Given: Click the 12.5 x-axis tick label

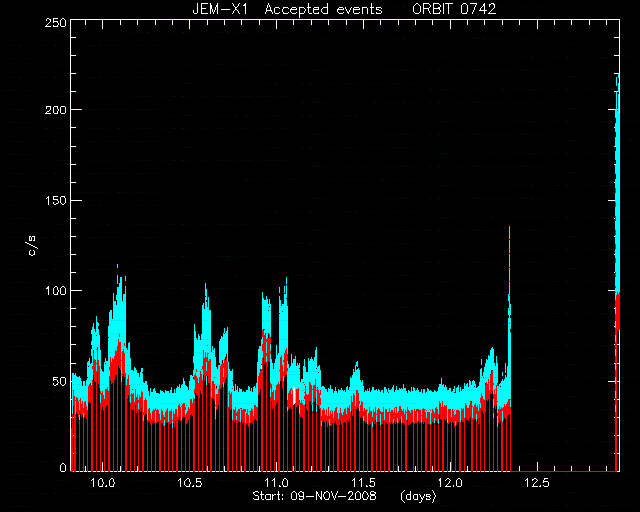Looking at the screenshot, I should point(537,483).
